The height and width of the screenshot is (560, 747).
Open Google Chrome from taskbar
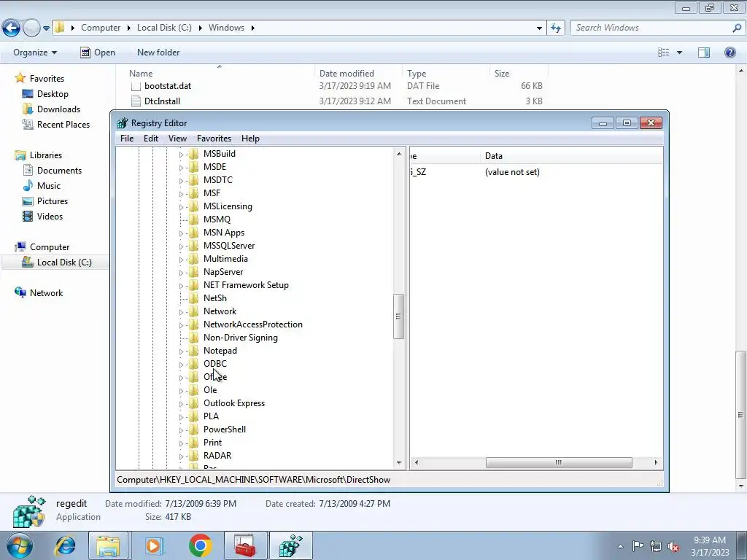coord(200,545)
